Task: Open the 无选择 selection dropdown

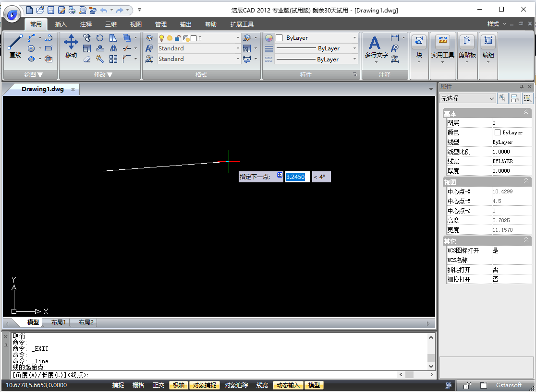Action: [468, 98]
